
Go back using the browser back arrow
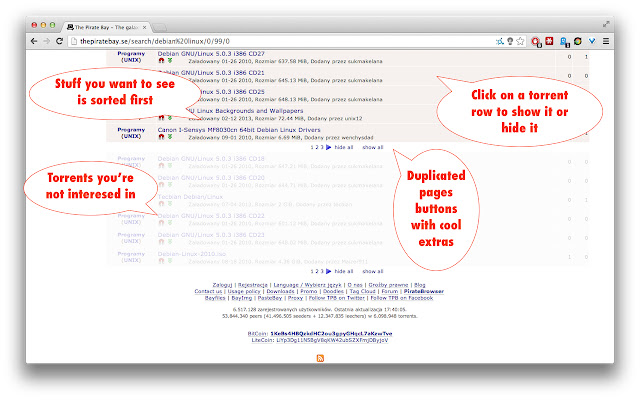(x=34, y=41)
